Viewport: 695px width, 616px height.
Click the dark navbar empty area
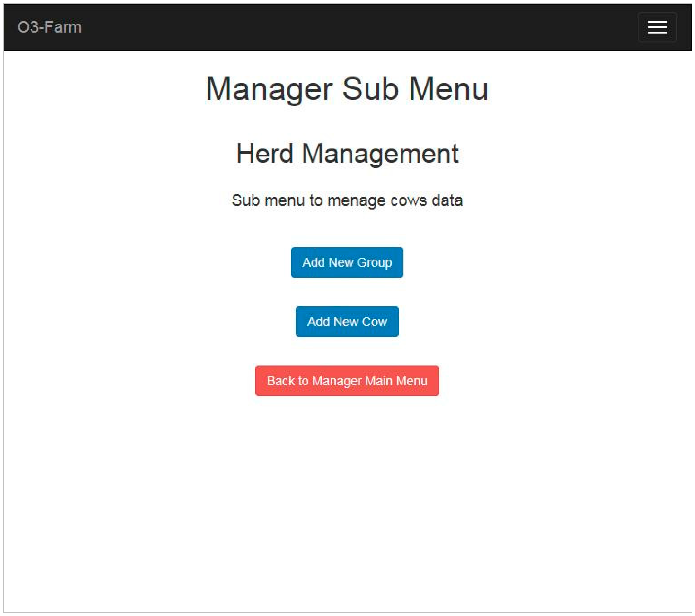[x=340, y=27]
